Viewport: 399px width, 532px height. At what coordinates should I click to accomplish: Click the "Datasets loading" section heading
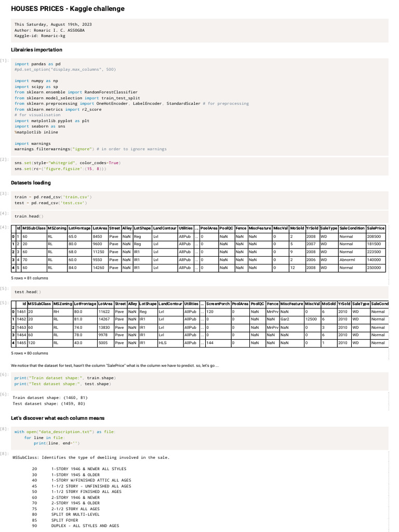click(x=31, y=183)
